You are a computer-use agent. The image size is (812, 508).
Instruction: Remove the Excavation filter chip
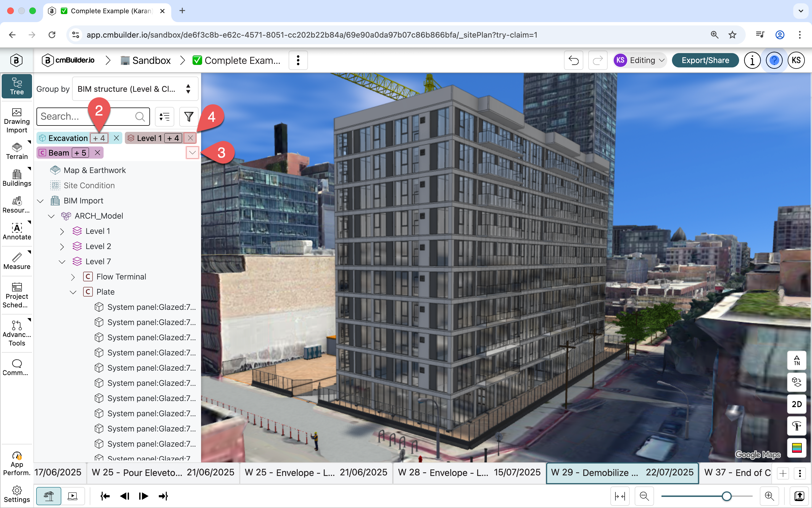(x=117, y=138)
